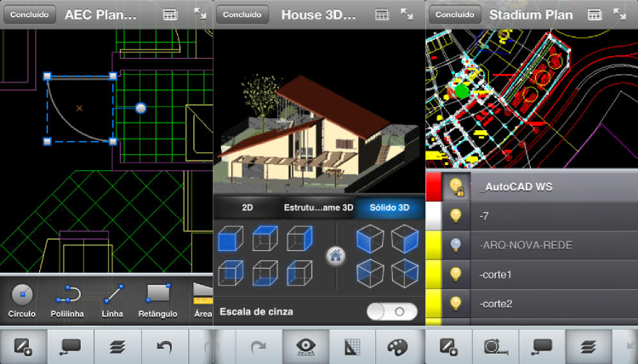Undo last action in AEC Plan panel

click(x=164, y=347)
